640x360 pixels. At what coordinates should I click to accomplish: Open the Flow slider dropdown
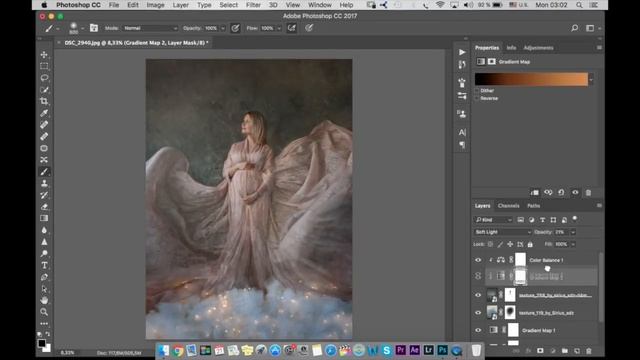coord(279,29)
